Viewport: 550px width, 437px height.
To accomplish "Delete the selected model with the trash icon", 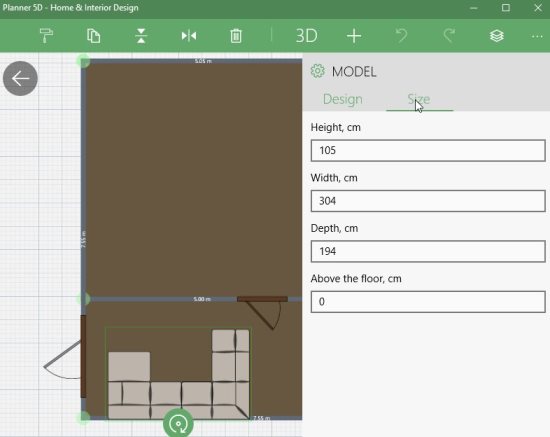I will (x=236, y=36).
